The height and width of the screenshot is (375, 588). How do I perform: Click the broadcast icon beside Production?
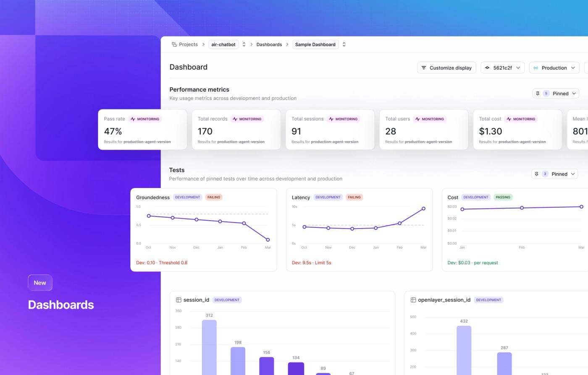click(x=536, y=68)
